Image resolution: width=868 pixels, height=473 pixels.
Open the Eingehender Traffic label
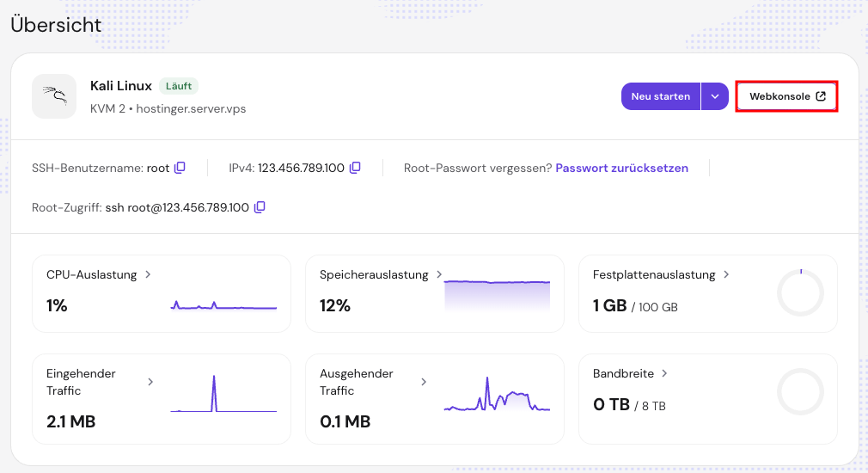(81, 382)
